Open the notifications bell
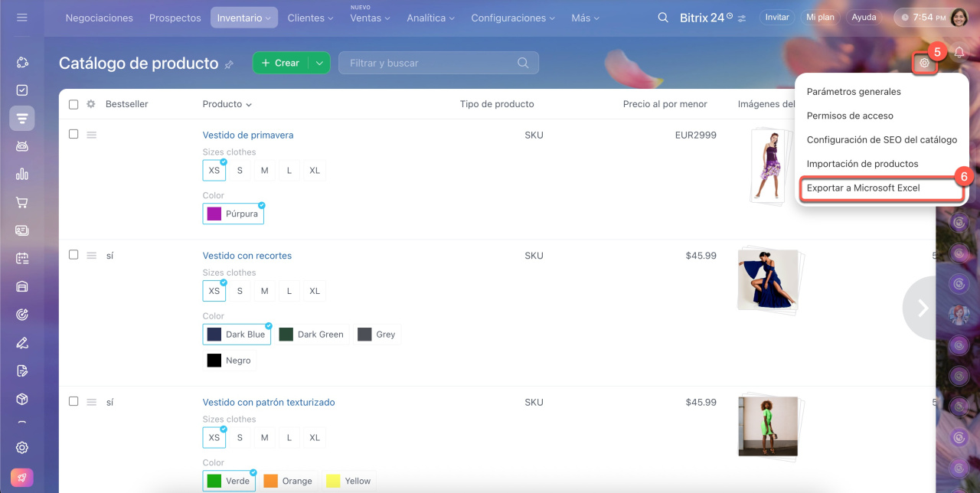 tap(959, 53)
